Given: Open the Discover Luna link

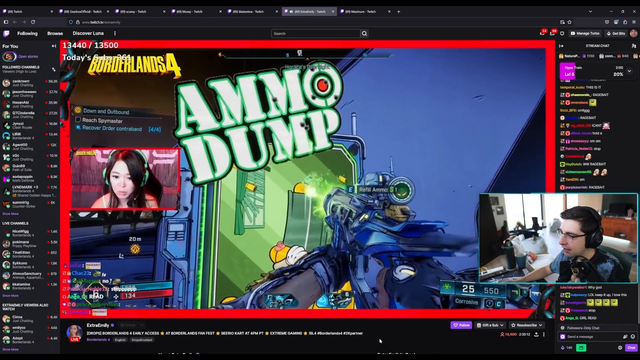Looking at the screenshot, I should pos(88,33).
